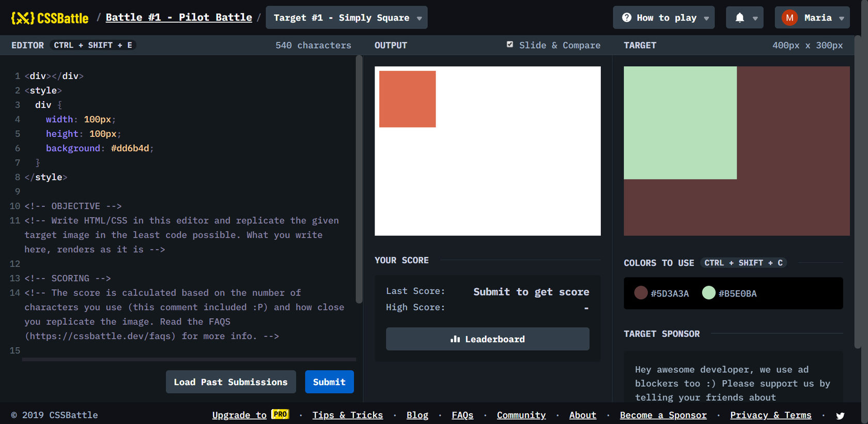Open the Upgrade to link
868x424 pixels.
click(239, 415)
